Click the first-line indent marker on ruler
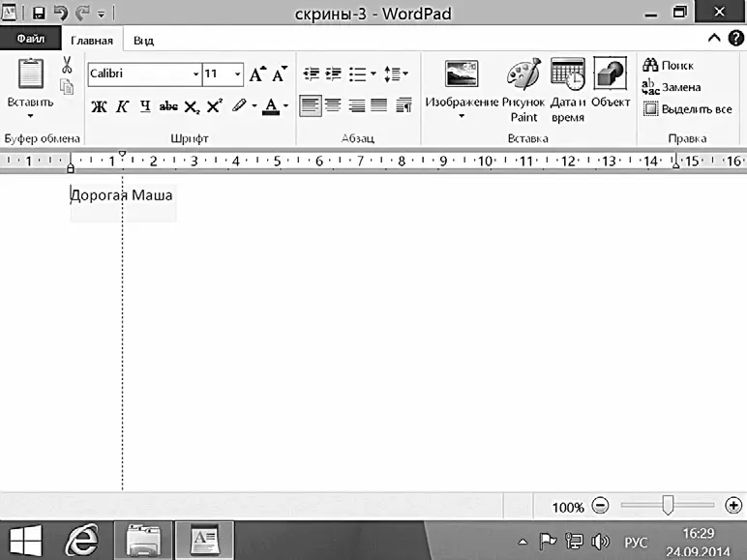The image size is (747, 560). tap(123, 154)
